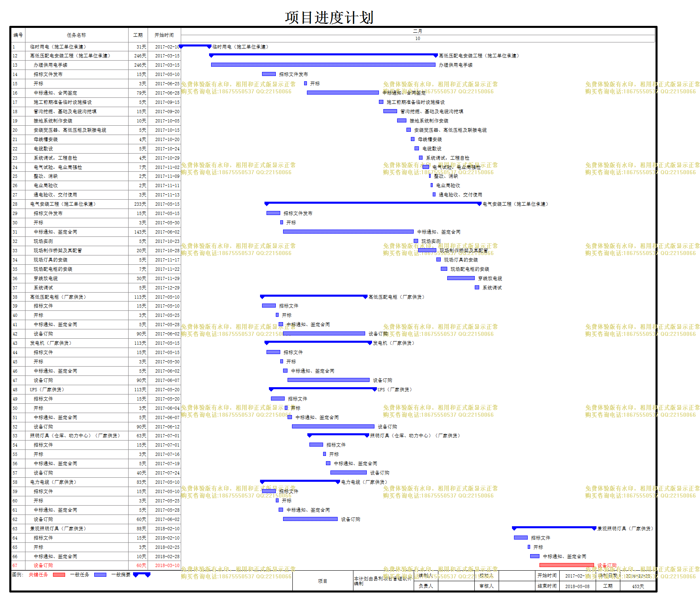Click the 31天 duration cell

[138, 47]
